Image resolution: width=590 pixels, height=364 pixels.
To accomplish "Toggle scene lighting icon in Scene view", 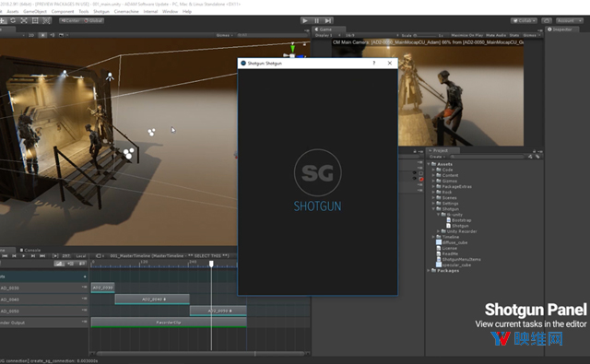I will (43, 35).
